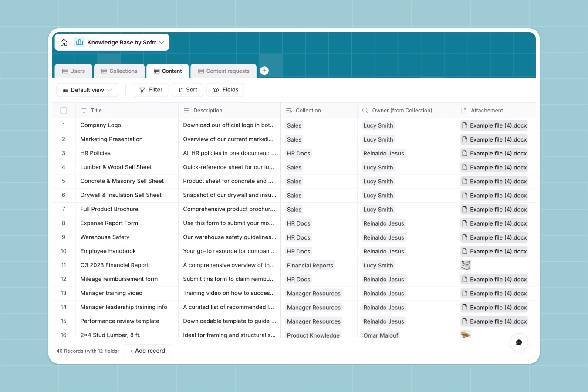Click the file icon in the Attachement column header
This screenshot has height=392, width=588.
tap(463, 110)
